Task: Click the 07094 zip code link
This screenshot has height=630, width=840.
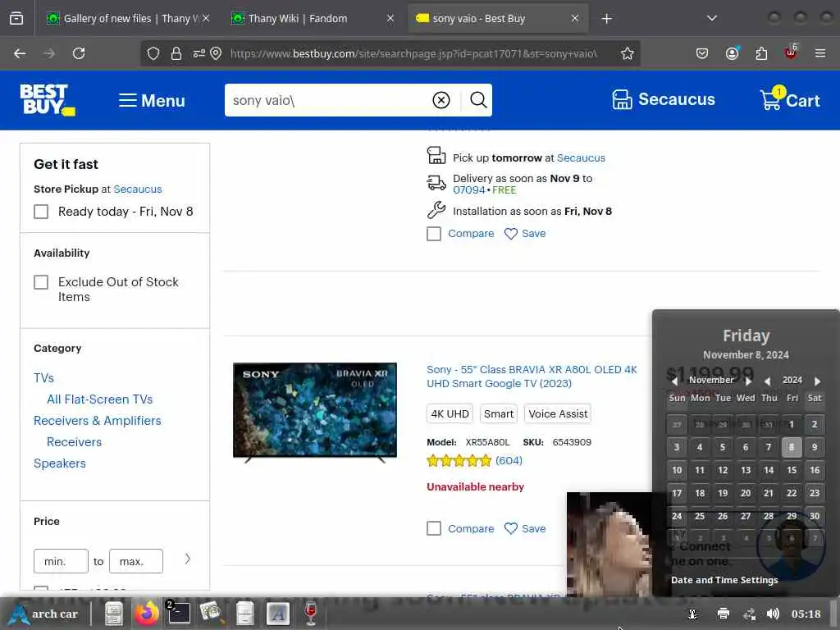Action: tap(468, 190)
